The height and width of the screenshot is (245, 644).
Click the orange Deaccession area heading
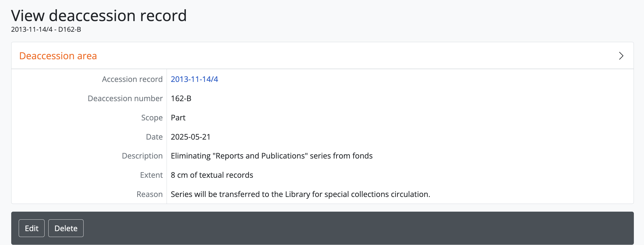(x=58, y=56)
